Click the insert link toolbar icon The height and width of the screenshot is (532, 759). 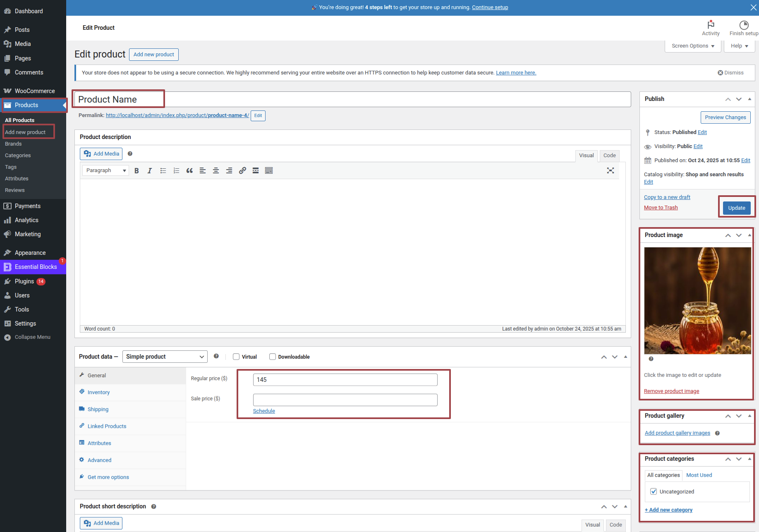242,170
